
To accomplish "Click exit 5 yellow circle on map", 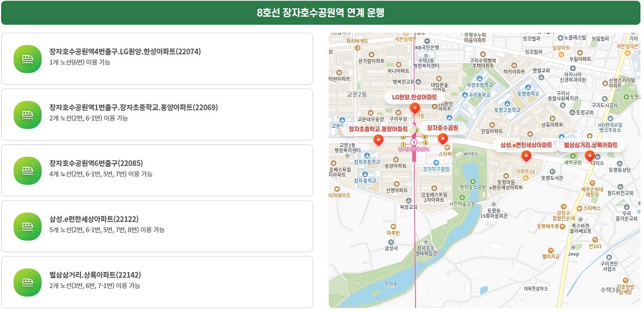I will click(x=425, y=137).
